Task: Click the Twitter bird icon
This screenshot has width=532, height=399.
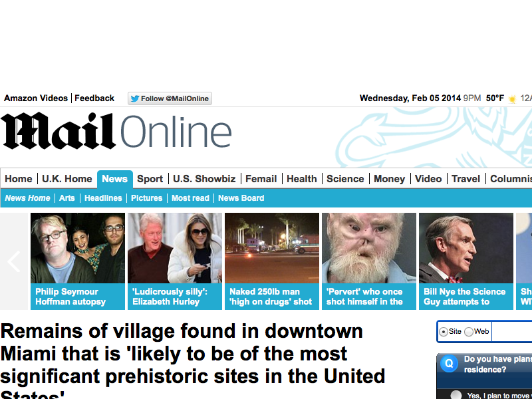Action: coord(135,98)
